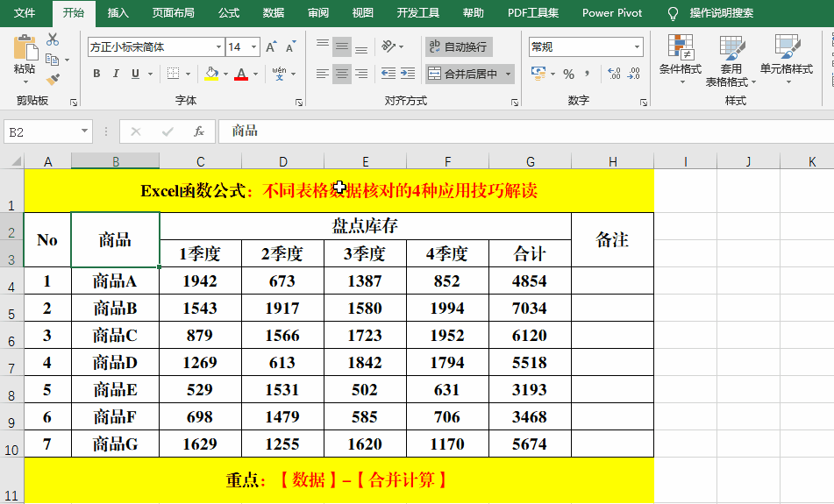834x504 pixels.
Task: Click the phonetic guide (wén) icon
Action: pos(279,74)
